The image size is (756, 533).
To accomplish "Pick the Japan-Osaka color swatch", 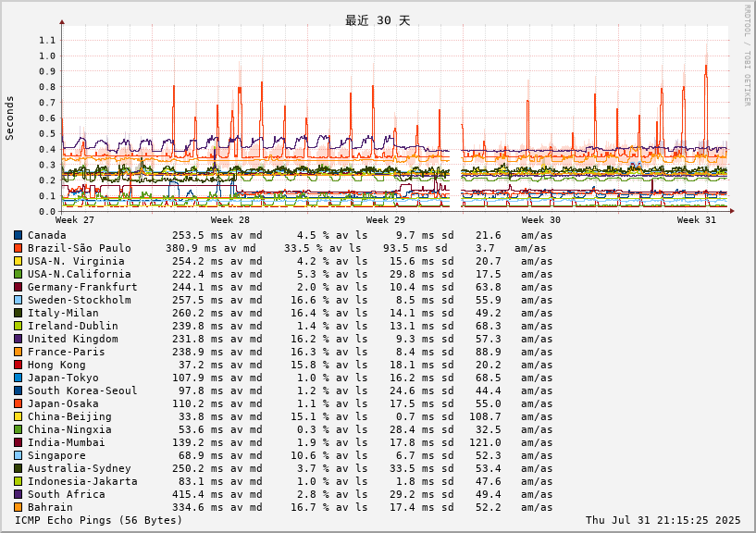I will pyautogui.click(x=19, y=403).
